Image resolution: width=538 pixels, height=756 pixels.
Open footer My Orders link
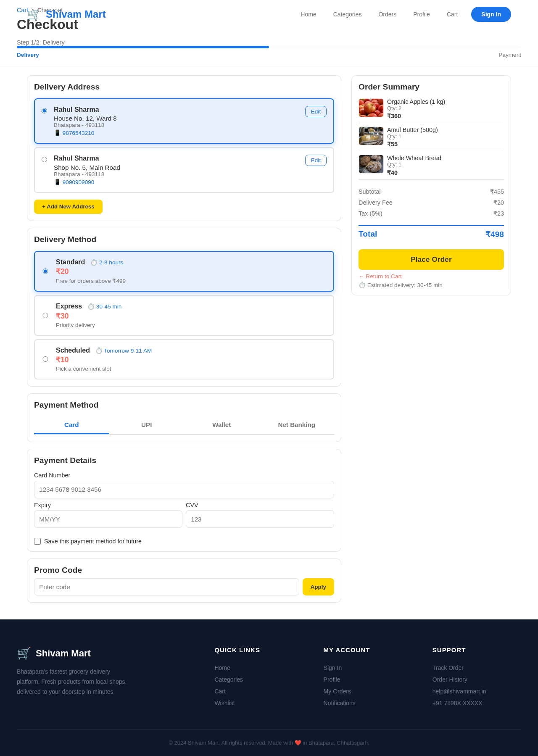point(337,691)
